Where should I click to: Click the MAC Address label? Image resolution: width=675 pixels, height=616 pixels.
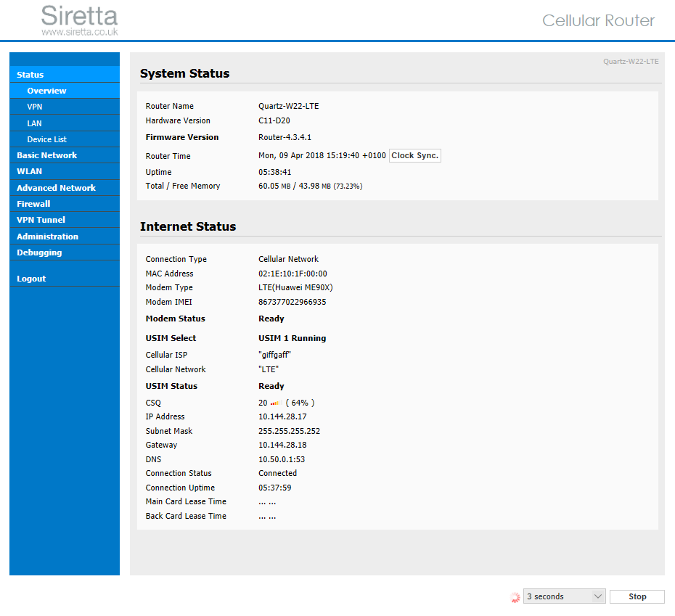(170, 274)
